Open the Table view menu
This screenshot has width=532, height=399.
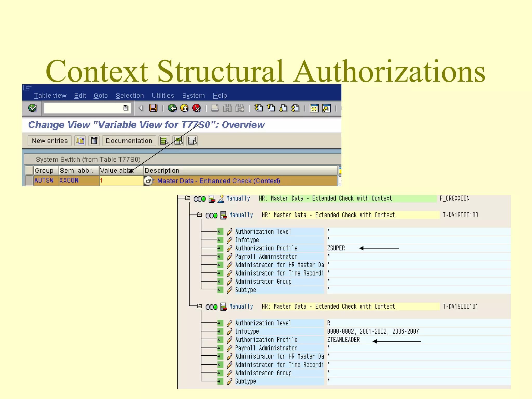click(x=50, y=96)
